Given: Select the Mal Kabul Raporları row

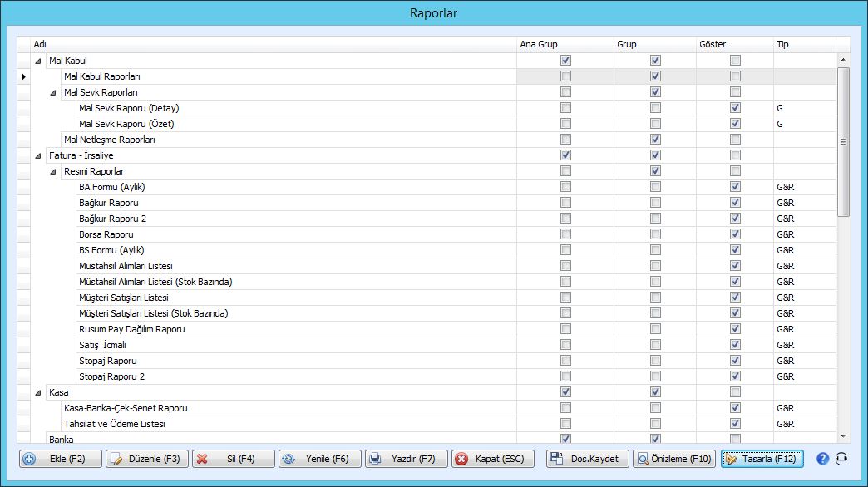Looking at the screenshot, I should (x=427, y=76).
